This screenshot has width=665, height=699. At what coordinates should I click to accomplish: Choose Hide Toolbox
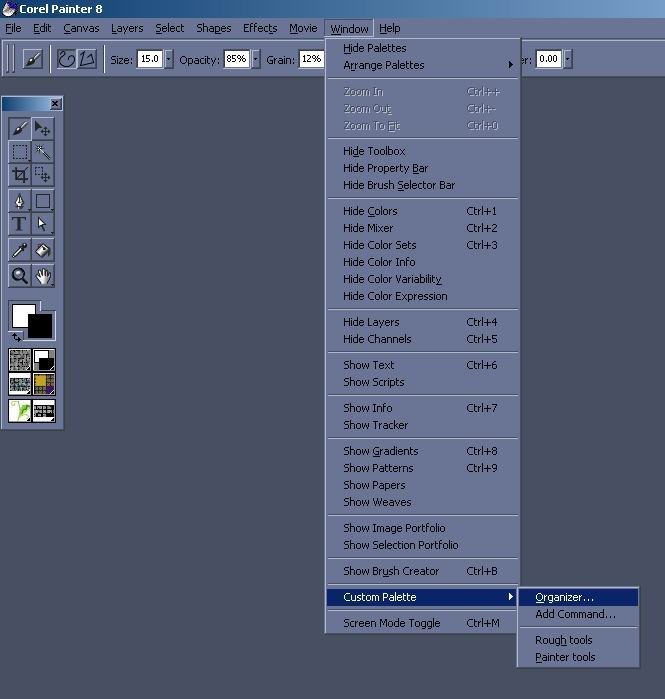click(x=422, y=151)
